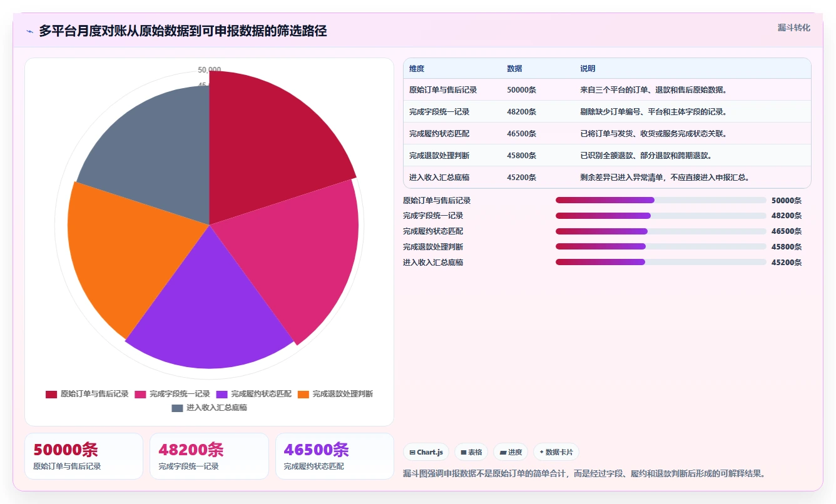The height and width of the screenshot is (504, 836).
Task: Click the Chart.js tag chip
Action: [426, 452]
